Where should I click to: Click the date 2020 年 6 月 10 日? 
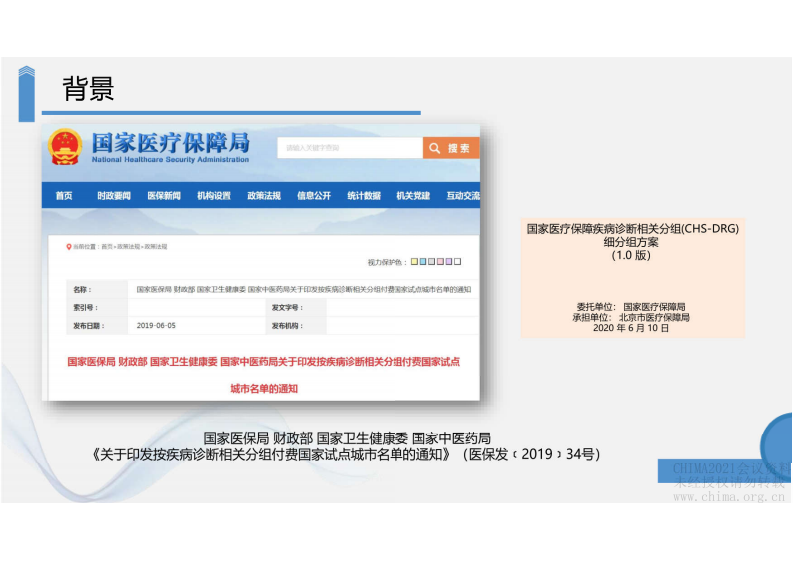[x=631, y=328]
